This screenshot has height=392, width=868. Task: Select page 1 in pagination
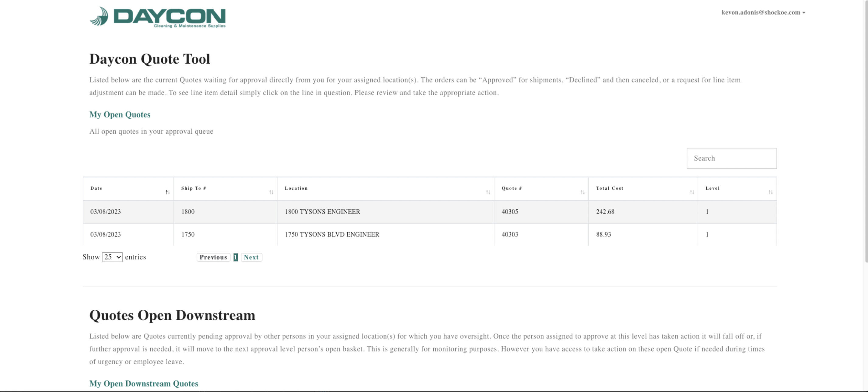pos(236,257)
